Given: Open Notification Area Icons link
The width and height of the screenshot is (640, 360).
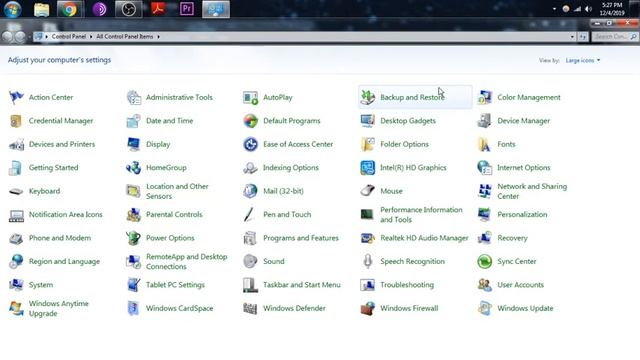Looking at the screenshot, I should point(66,215).
